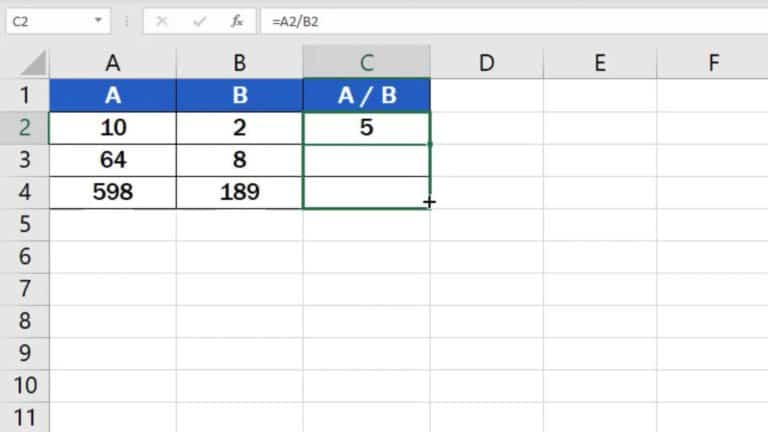768x432 pixels.
Task: Click the cell containing 598
Action: pos(113,192)
